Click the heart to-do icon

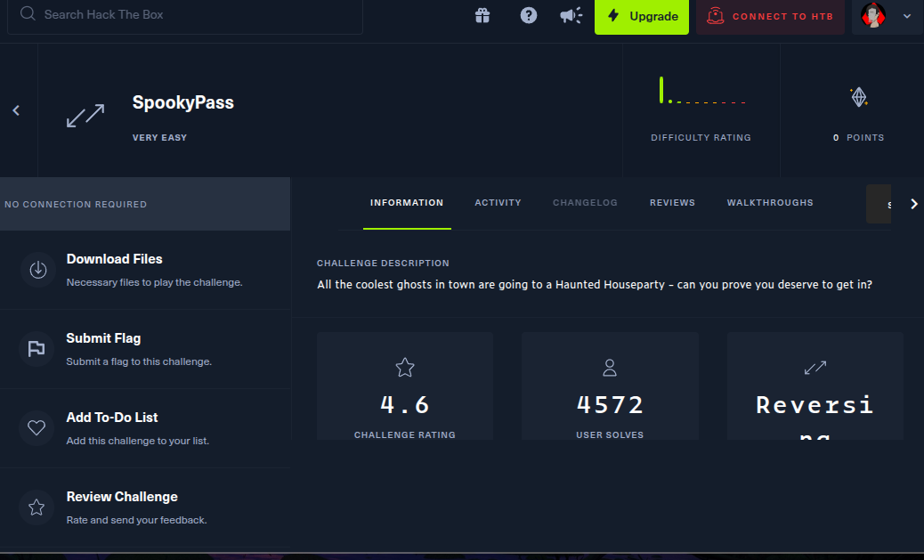(36, 428)
